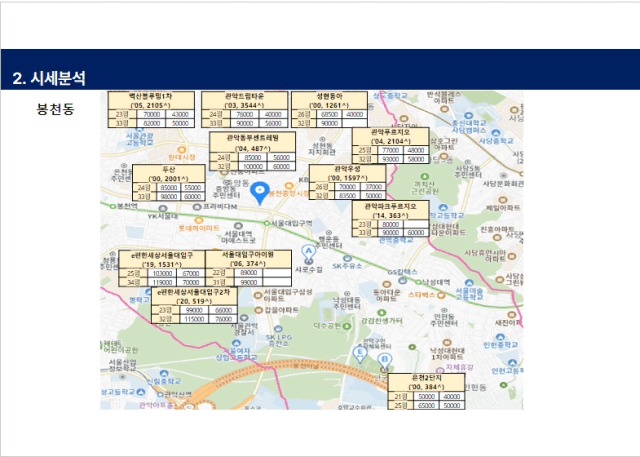Click the 사당중학교 school icon
The width and height of the screenshot is (640, 457).
(496, 133)
